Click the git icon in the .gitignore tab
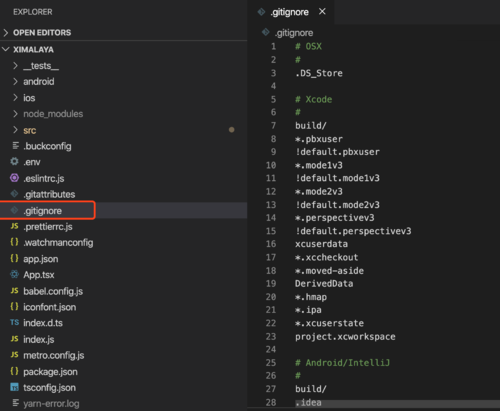500x411 pixels. click(261, 12)
